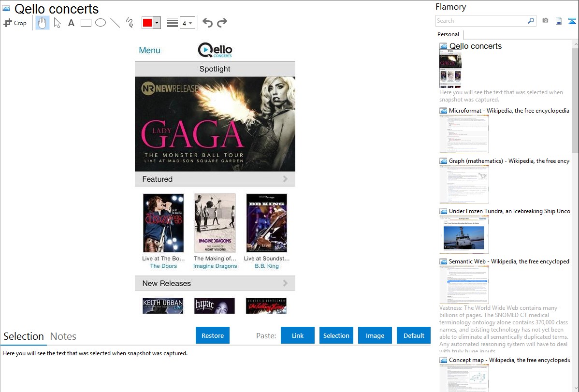Select the Microformat - Wikipedia snapshot title
Viewport: 579px width, 392px height.
click(x=509, y=111)
